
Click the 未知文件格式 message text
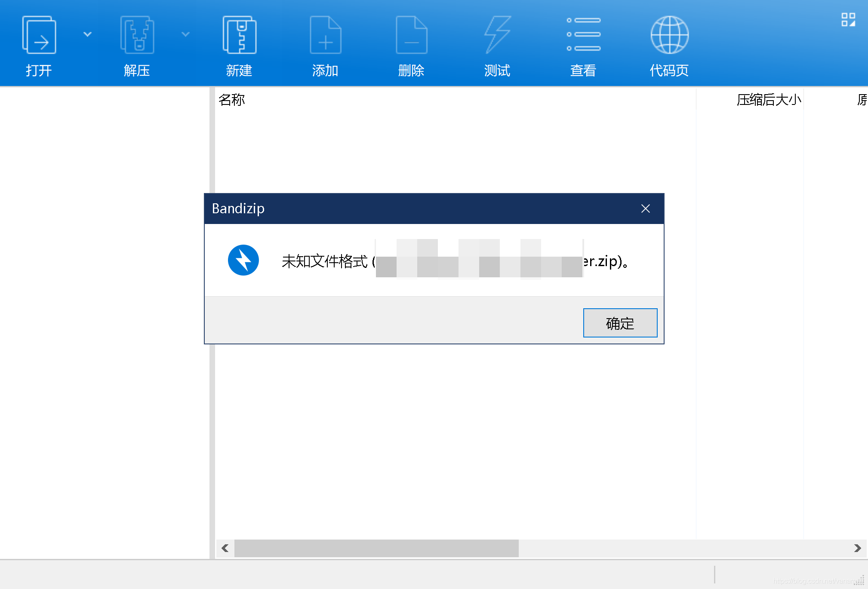click(324, 261)
